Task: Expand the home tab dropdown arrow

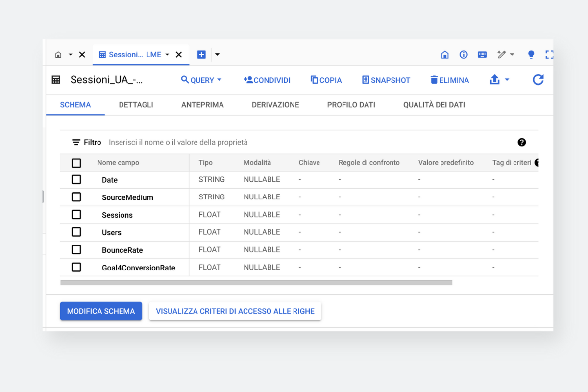Action: pos(70,55)
